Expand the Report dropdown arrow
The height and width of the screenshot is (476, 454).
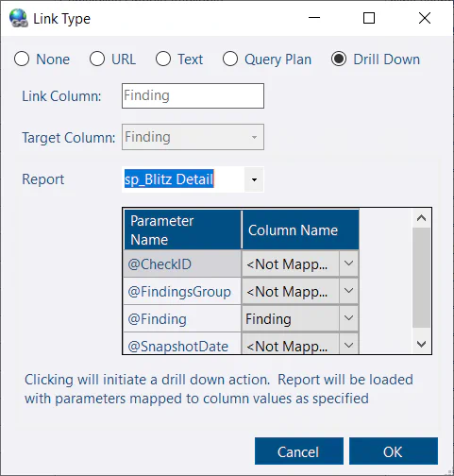tap(254, 179)
